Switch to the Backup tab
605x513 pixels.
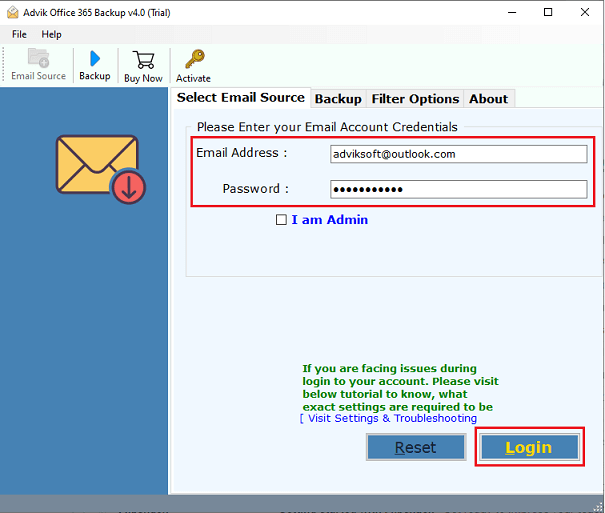pyautogui.click(x=338, y=99)
